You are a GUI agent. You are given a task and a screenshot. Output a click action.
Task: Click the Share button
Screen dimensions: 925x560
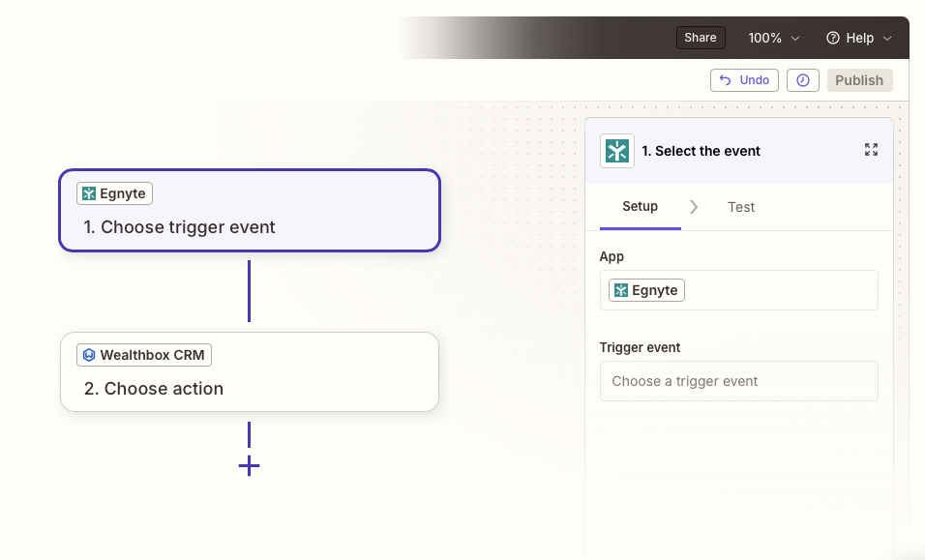(701, 38)
